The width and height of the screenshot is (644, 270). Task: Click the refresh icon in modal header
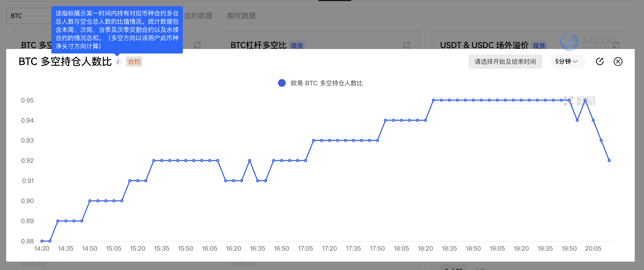[x=600, y=61]
